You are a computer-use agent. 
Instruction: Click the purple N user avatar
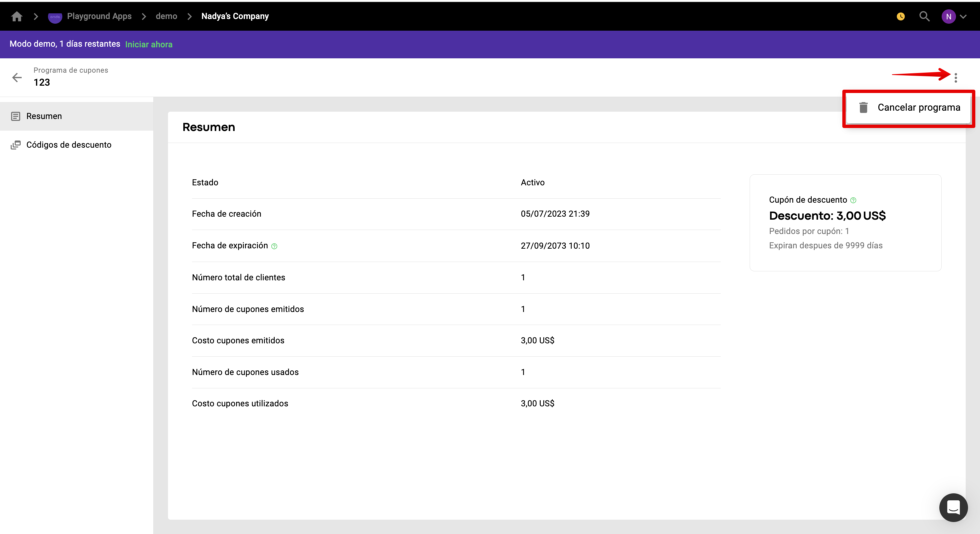(948, 17)
